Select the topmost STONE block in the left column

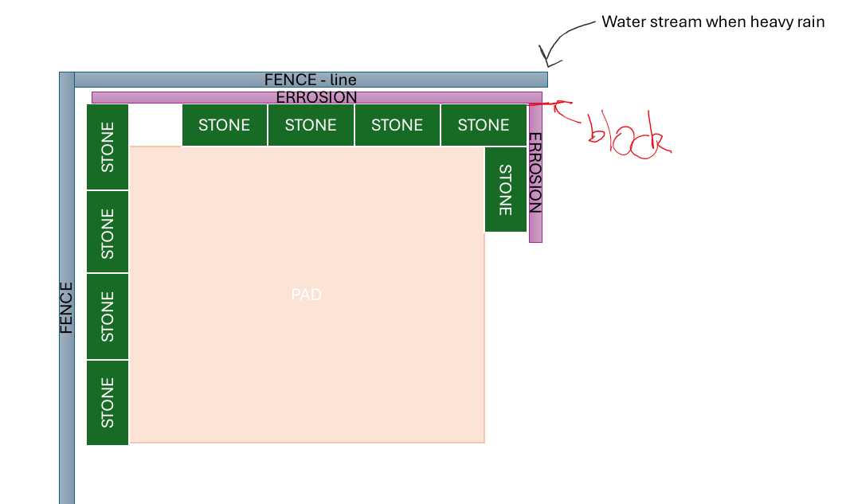click(x=108, y=147)
